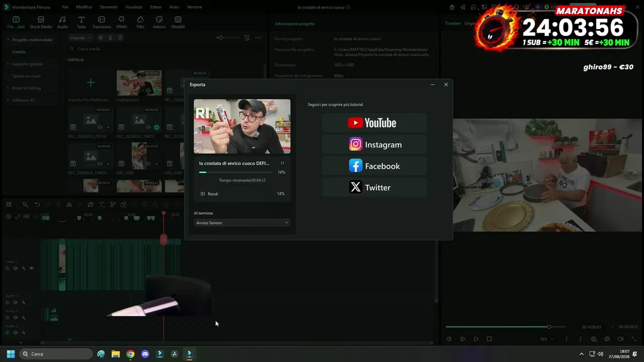Open the Instagram link

click(374, 144)
